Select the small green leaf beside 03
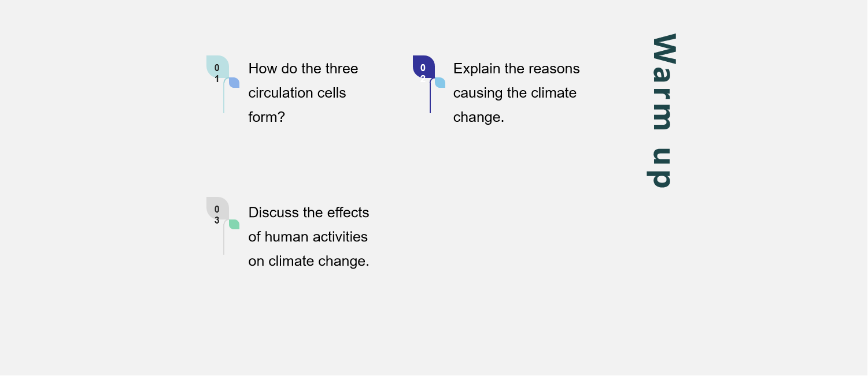The image size is (868, 376). (234, 224)
